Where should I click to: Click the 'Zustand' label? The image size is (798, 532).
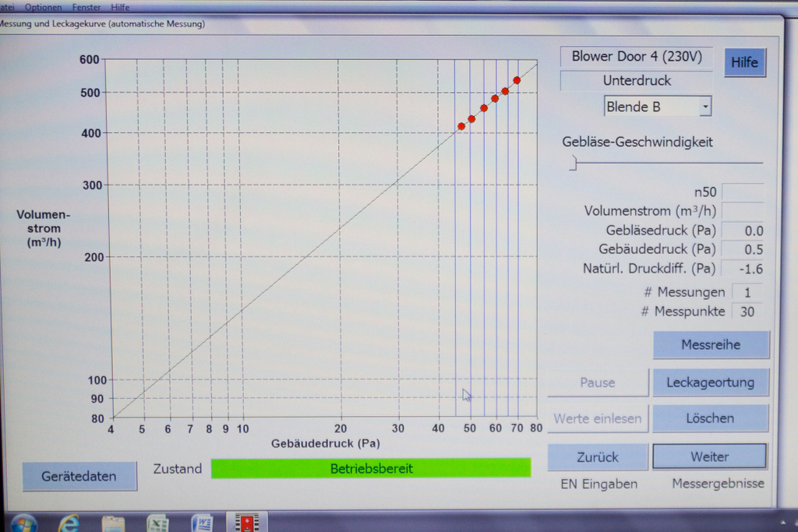pos(178,469)
